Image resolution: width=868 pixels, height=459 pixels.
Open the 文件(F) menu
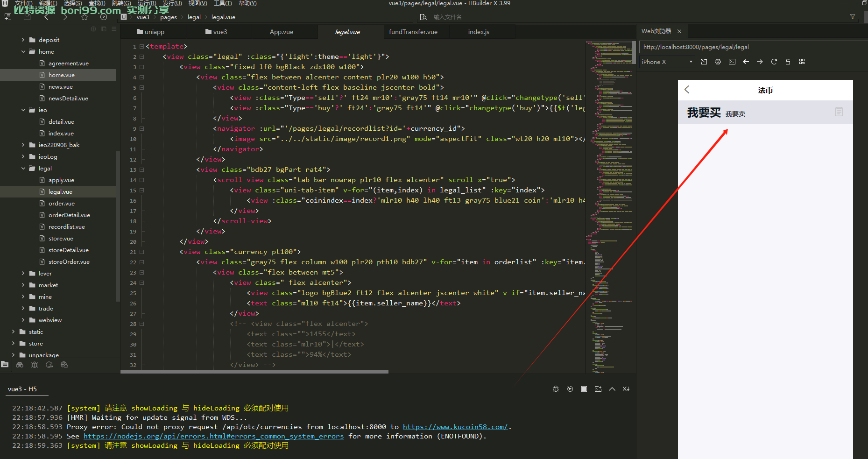click(x=23, y=3)
